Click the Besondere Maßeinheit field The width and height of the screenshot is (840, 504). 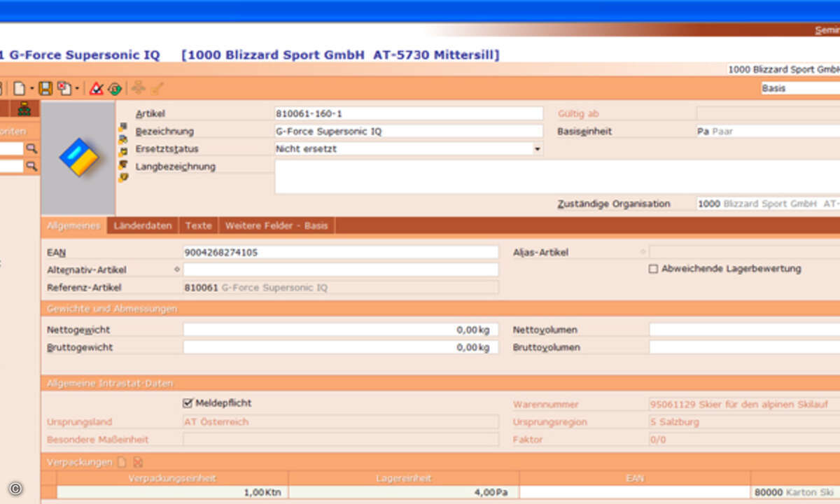[341, 440]
